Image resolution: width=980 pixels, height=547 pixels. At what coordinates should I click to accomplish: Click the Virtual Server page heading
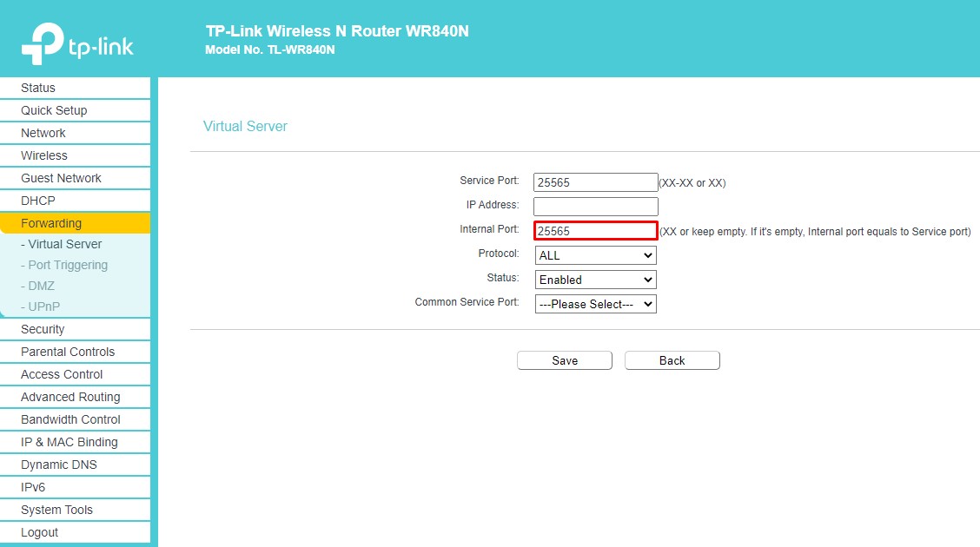[x=245, y=126]
